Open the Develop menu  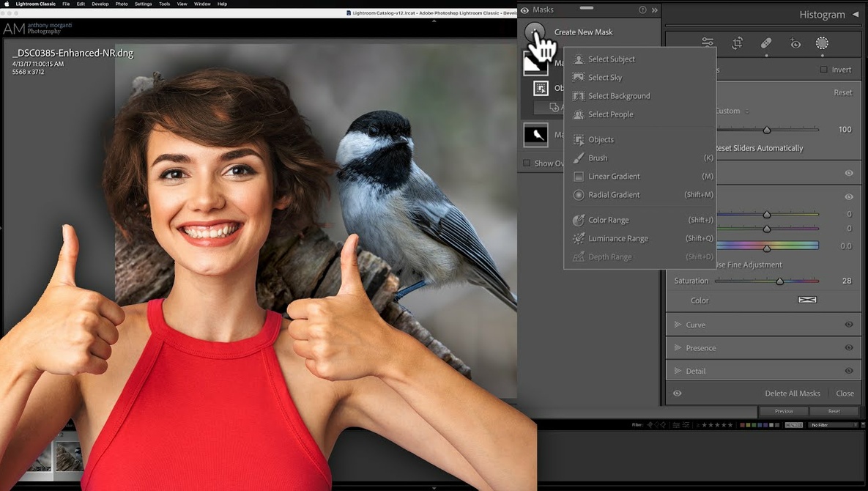tap(100, 4)
